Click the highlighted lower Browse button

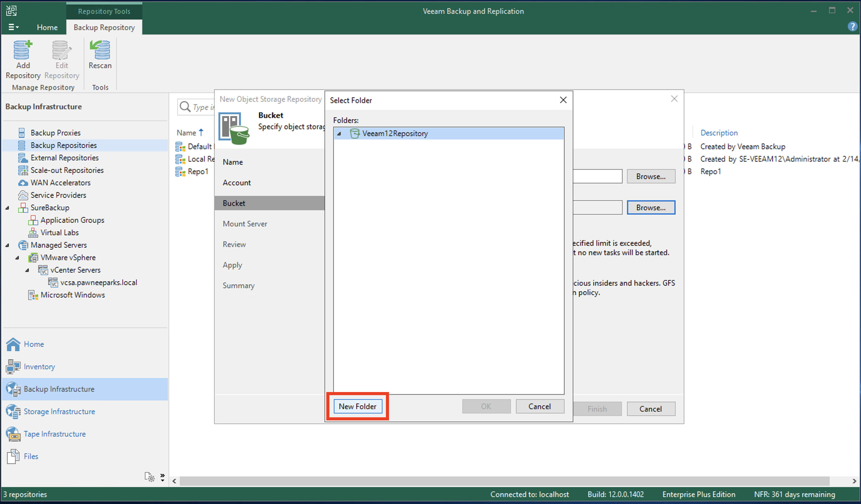[651, 207]
